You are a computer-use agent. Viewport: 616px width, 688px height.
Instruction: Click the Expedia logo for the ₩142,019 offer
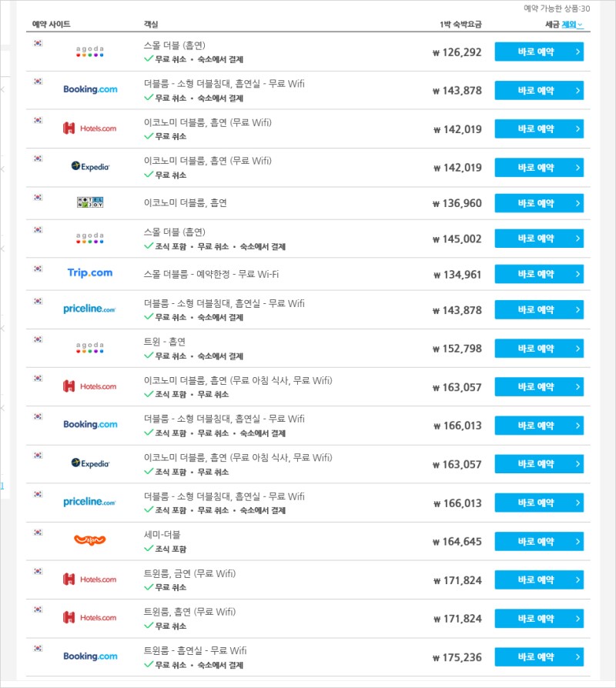(x=90, y=167)
